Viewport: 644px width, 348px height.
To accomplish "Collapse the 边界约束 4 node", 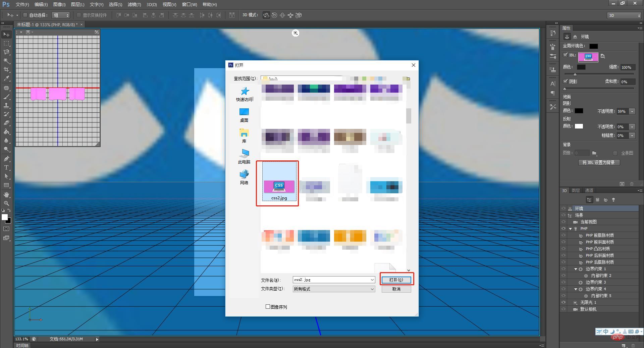I will [576, 289].
